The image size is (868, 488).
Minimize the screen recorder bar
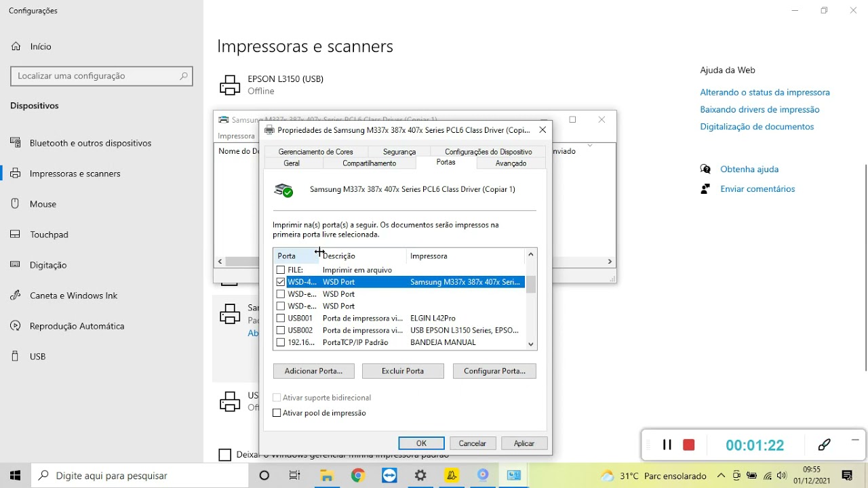click(x=855, y=441)
